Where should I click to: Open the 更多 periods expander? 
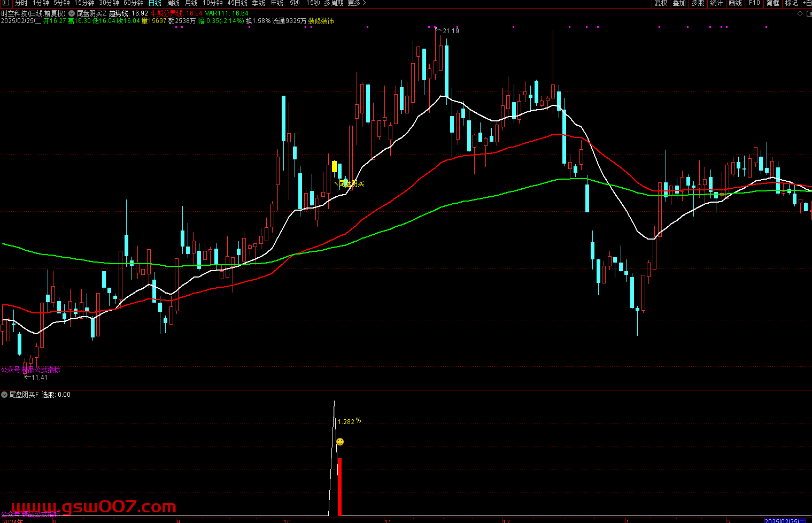click(x=357, y=3)
